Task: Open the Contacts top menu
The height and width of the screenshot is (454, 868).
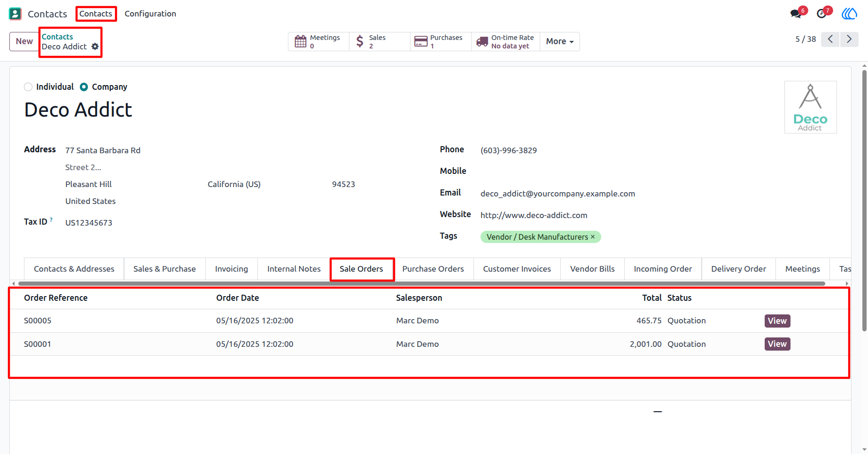Action: pos(96,14)
